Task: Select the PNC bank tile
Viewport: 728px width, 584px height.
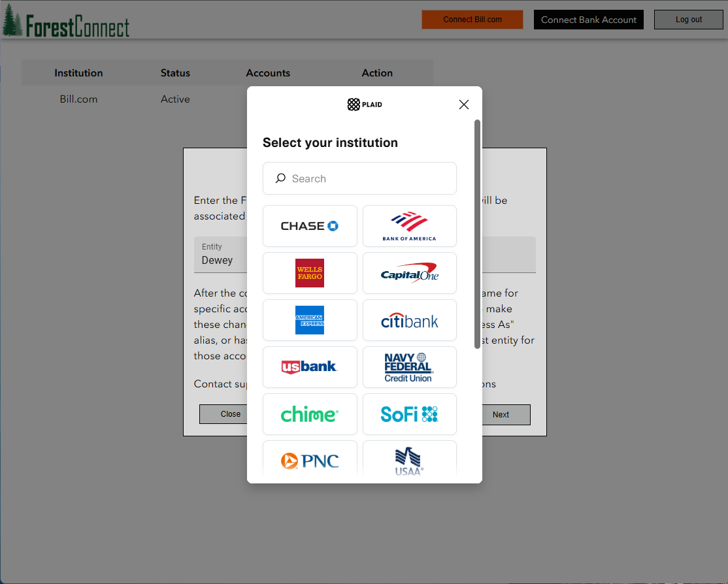Action: [x=310, y=459]
